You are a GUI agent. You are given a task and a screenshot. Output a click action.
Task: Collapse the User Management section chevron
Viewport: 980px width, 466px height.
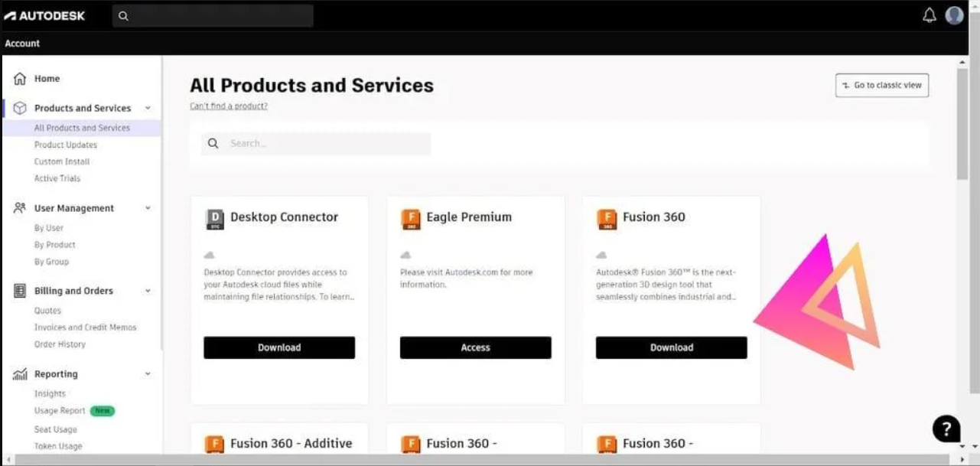pos(148,208)
